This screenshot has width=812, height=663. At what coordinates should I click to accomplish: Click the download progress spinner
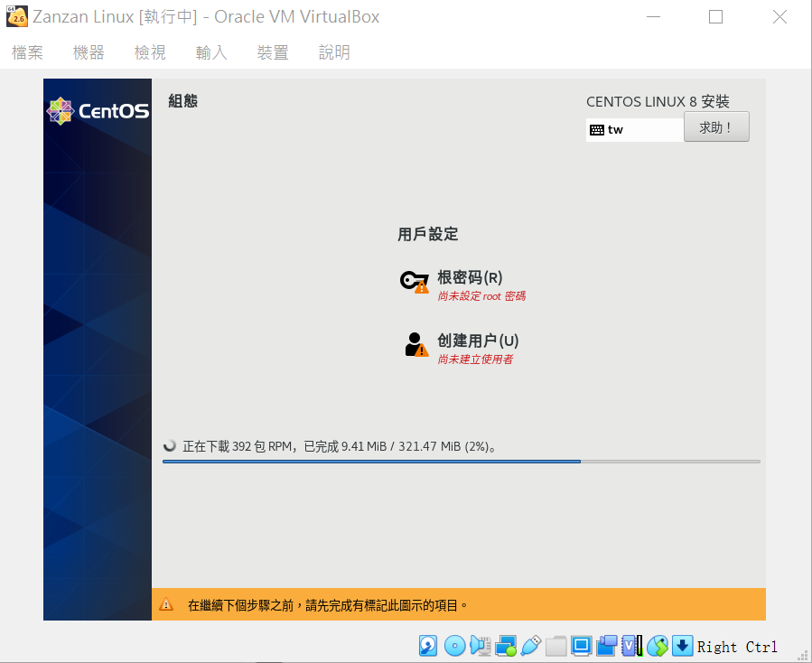click(x=170, y=445)
